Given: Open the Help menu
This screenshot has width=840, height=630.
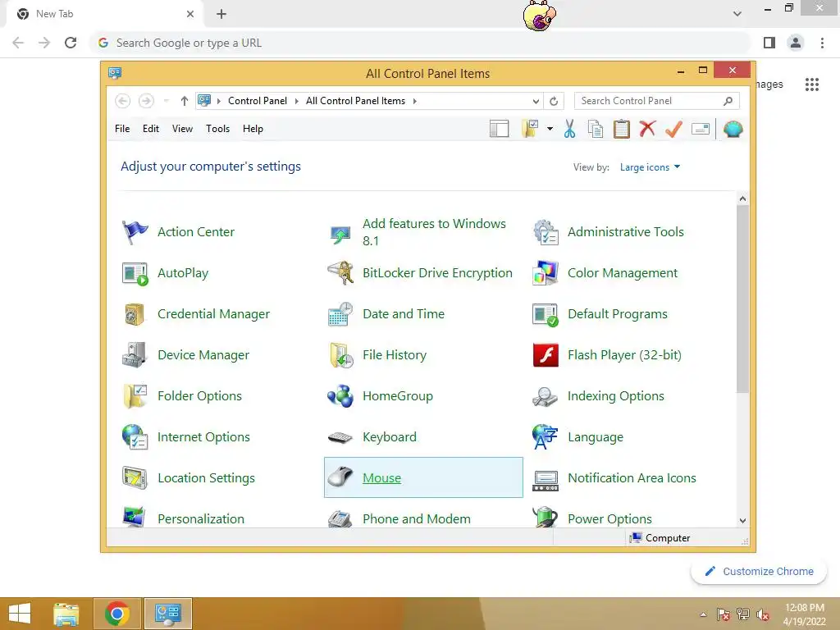Looking at the screenshot, I should (x=253, y=129).
